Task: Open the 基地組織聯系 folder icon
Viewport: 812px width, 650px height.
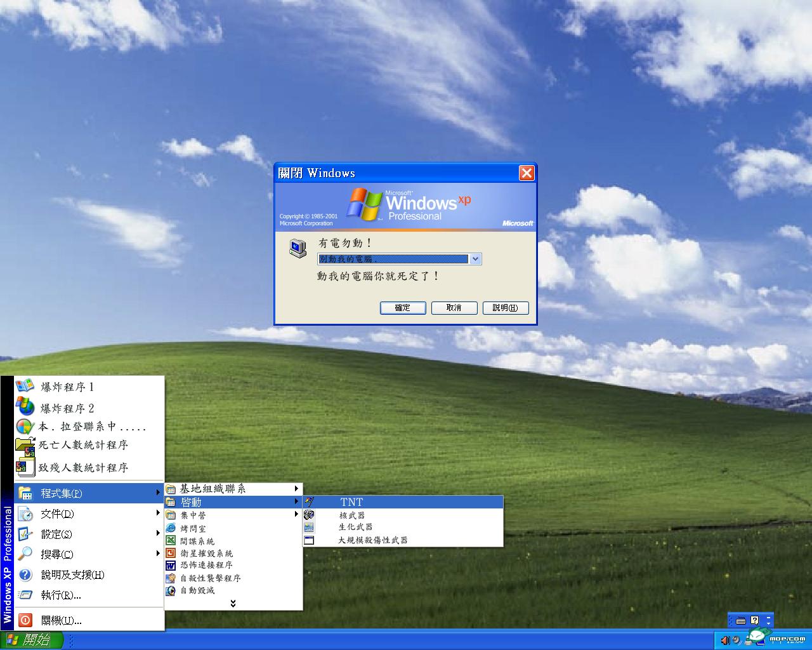Action: (x=171, y=489)
